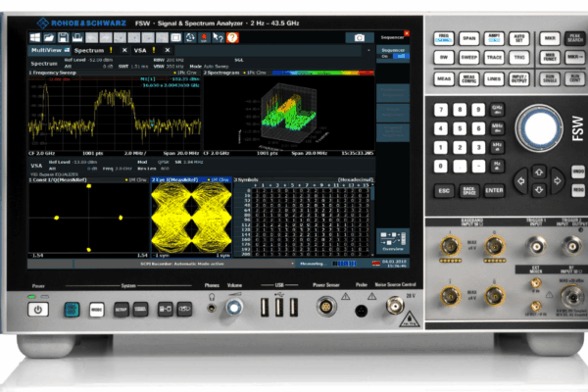Click the left arrow navigation key

(520, 181)
